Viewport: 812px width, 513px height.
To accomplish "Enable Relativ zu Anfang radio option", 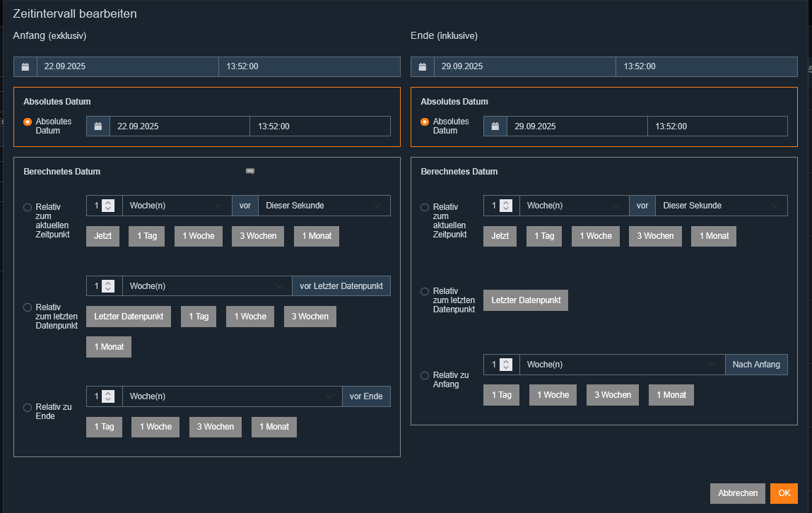I will click(x=425, y=375).
